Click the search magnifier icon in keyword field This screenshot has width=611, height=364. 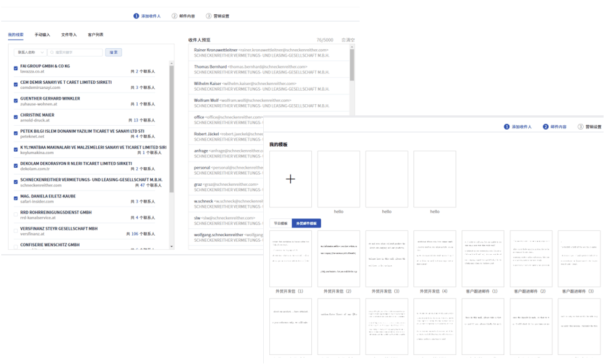click(x=52, y=52)
